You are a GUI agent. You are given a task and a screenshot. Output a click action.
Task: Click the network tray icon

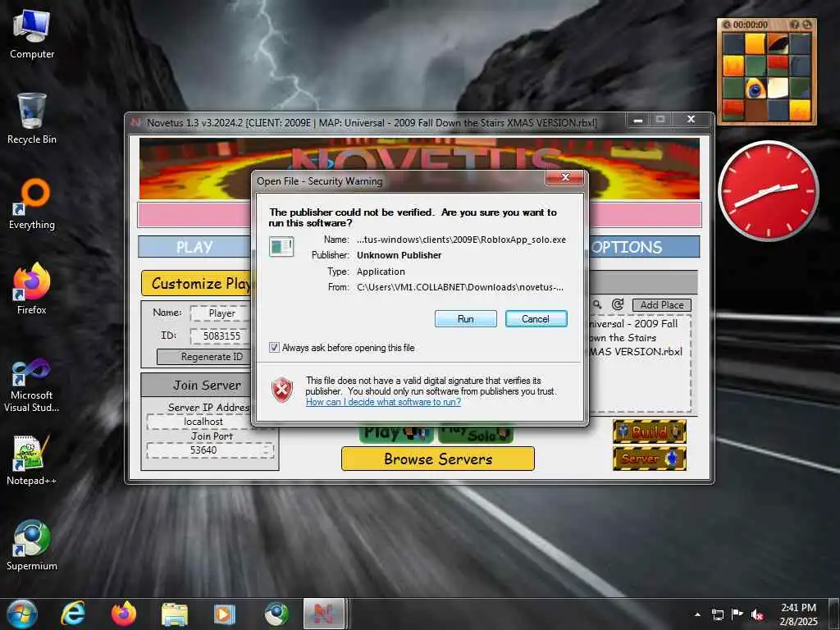717,614
